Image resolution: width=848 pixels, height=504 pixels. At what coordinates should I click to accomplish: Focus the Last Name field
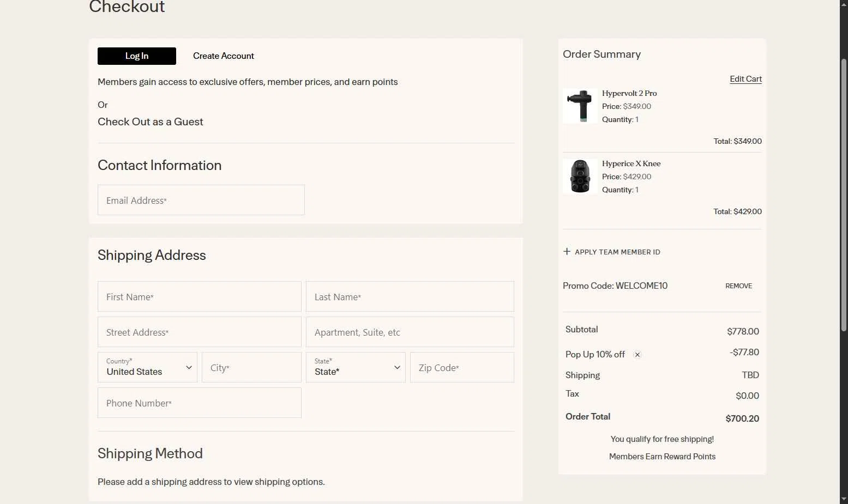[x=410, y=296]
